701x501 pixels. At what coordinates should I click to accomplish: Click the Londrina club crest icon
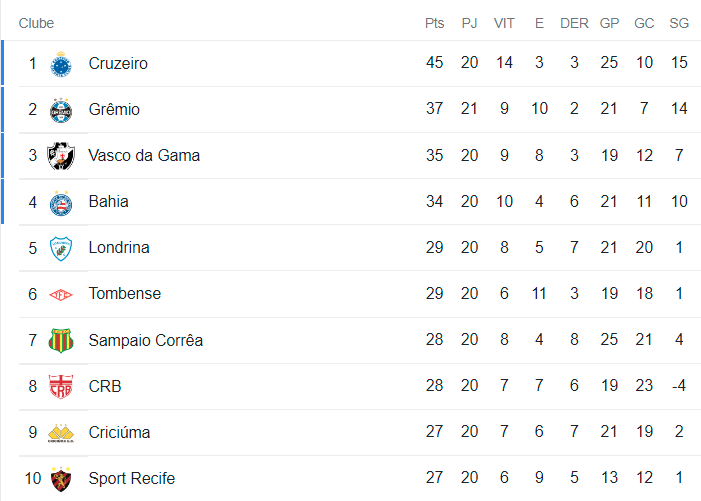click(62, 248)
